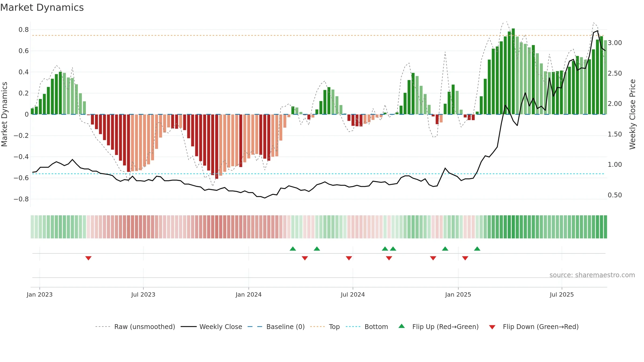
Task: Toggle the Flip Down (Green→Red) legend entry
Action: point(534,327)
